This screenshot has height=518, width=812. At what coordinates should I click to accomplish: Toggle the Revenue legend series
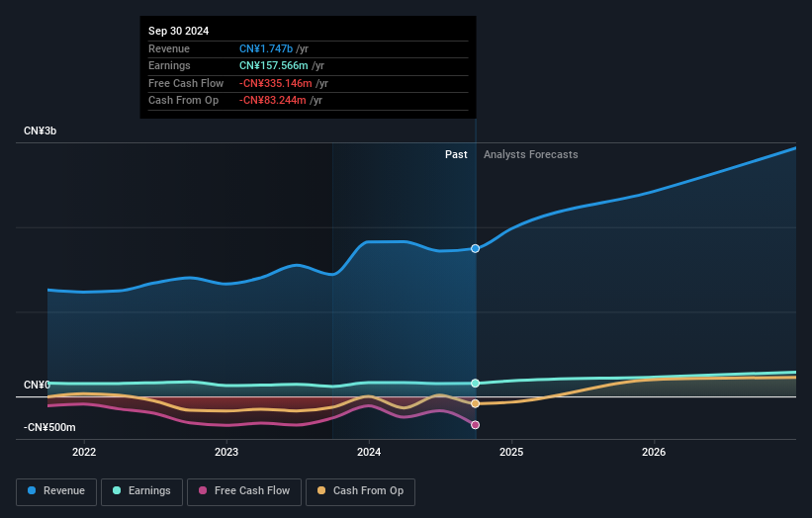(56, 491)
